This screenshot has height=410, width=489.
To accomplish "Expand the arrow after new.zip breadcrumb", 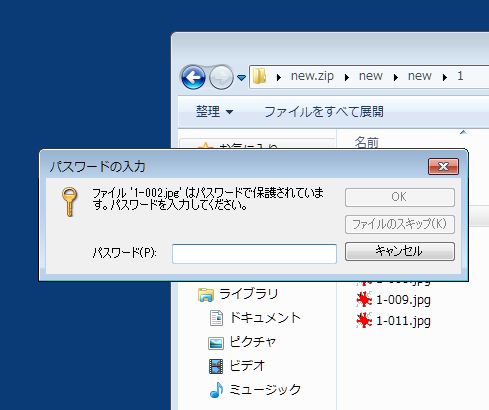I will (x=347, y=77).
